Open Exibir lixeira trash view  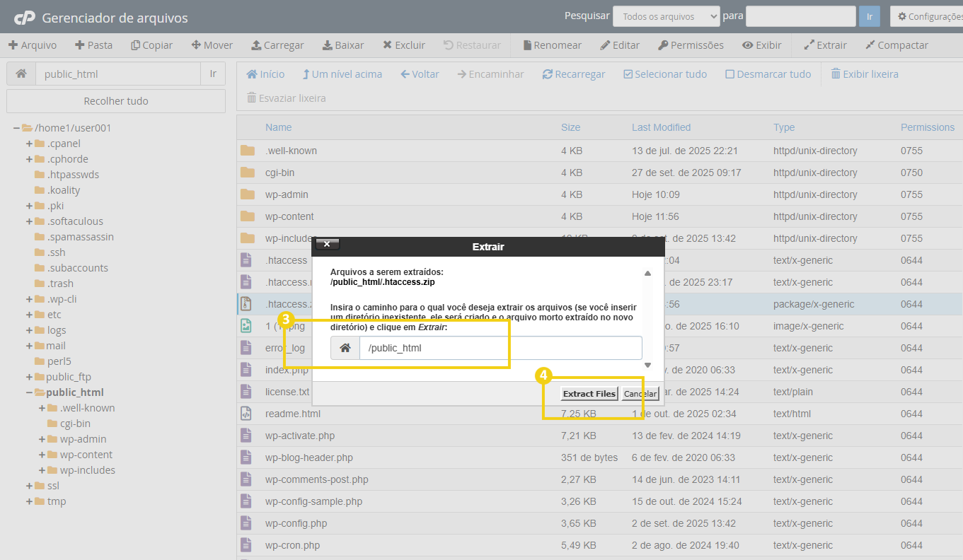[864, 74]
